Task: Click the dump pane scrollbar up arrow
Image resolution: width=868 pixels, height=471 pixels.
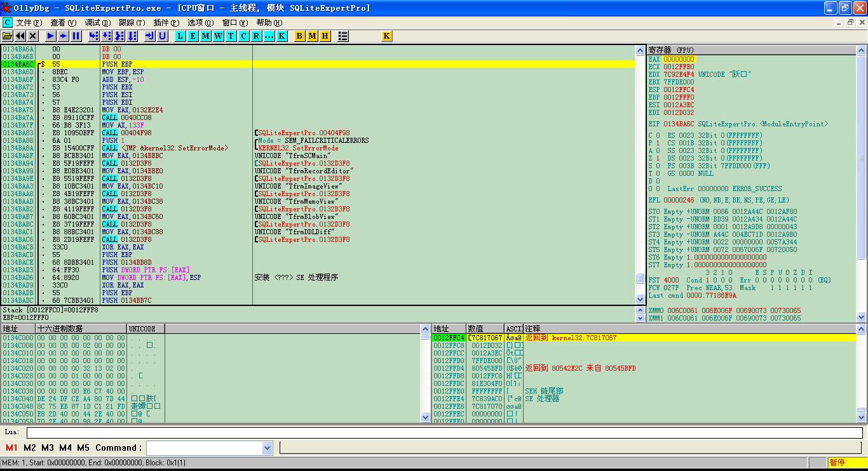Action: [426, 329]
